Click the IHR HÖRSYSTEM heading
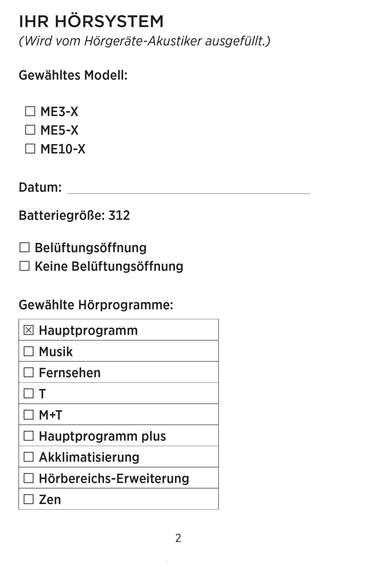392x567 pixels. point(91,21)
